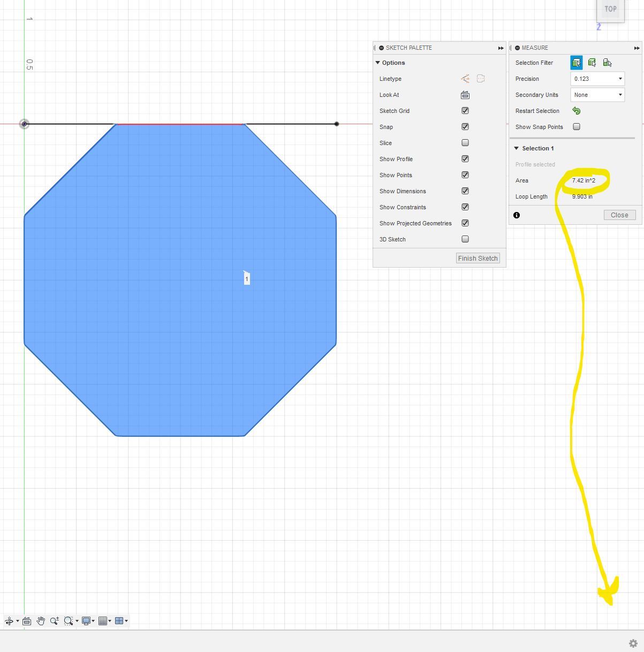Uncheck the Snap checkbox

coord(465,127)
